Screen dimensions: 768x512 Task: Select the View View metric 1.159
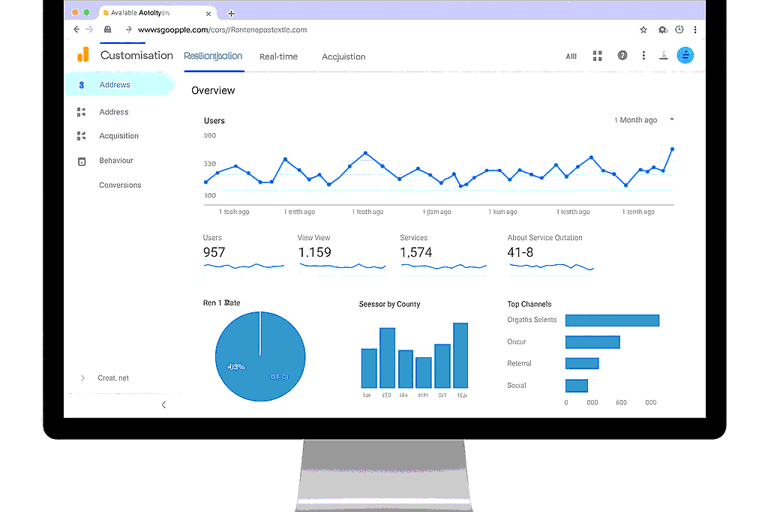click(315, 252)
